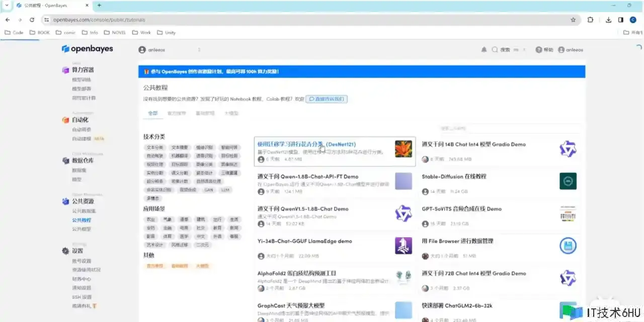Image resolution: width=644 pixels, height=322 pixels.
Task: Select the 全部 tab
Action: point(152,113)
